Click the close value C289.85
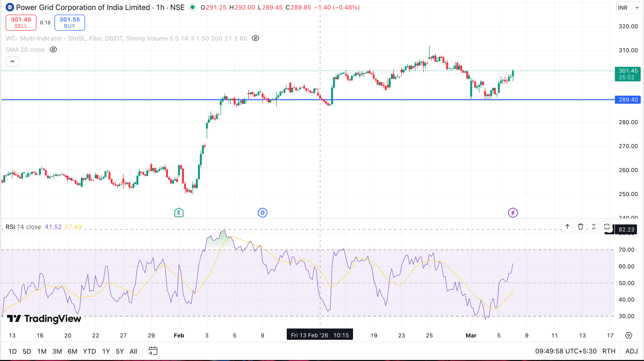This screenshot has width=644, height=361. point(299,7)
